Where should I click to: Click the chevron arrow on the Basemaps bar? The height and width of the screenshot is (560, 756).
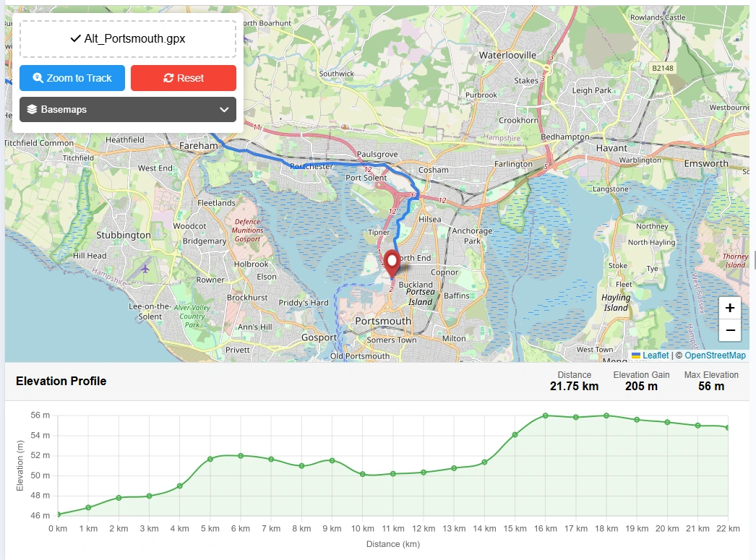coord(225,109)
